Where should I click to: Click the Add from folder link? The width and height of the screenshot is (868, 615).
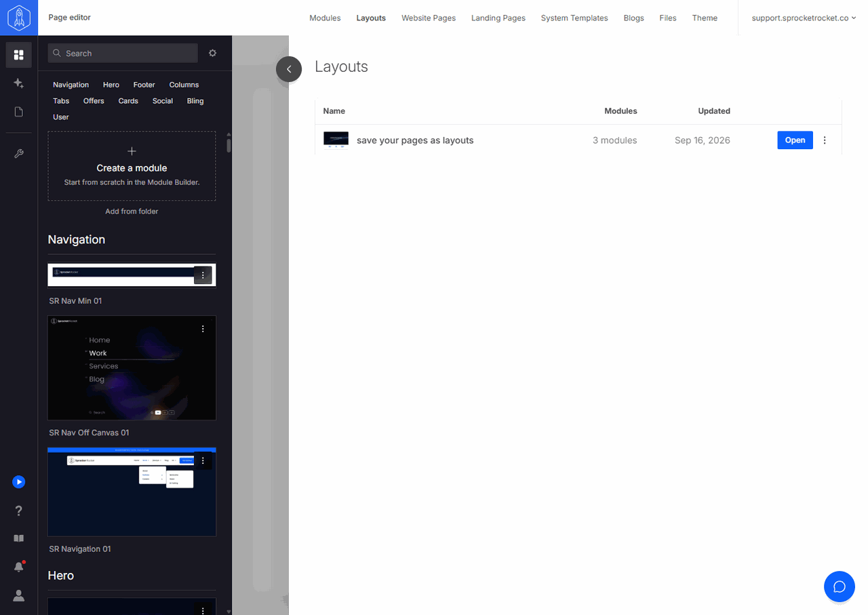coord(132,212)
